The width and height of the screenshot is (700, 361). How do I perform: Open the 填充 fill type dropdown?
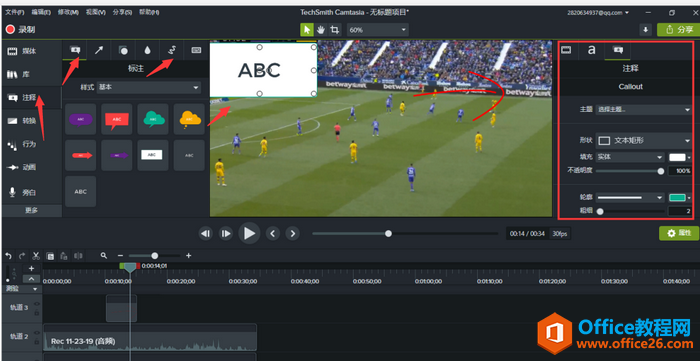(x=631, y=157)
